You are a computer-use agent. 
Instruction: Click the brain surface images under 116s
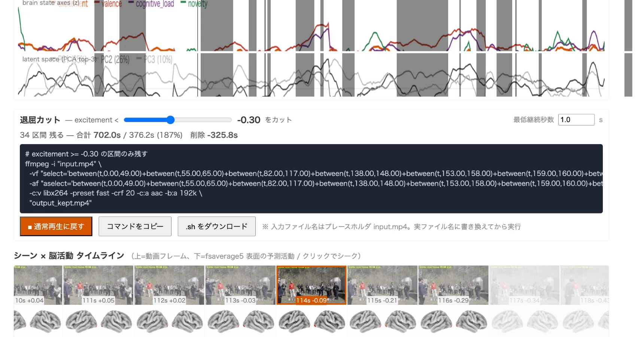coord(453,322)
